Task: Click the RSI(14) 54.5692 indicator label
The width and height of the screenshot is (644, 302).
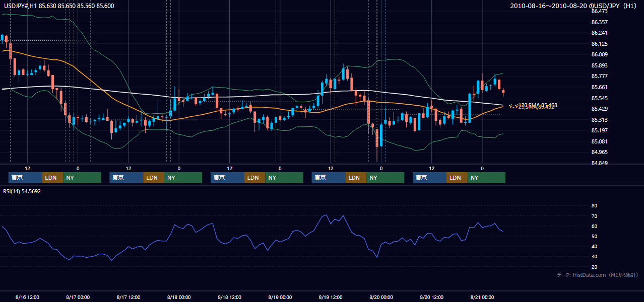Action: (x=22, y=191)
